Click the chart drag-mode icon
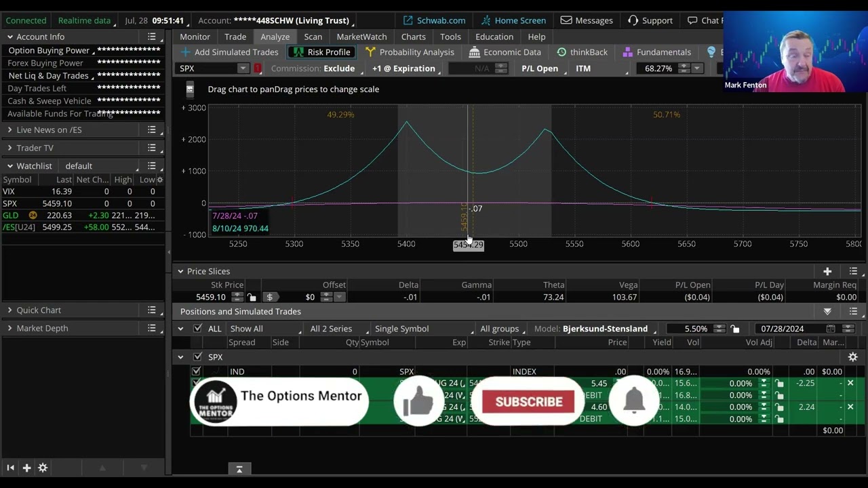The width and height of the screenshot is (868, 488). 190,89
